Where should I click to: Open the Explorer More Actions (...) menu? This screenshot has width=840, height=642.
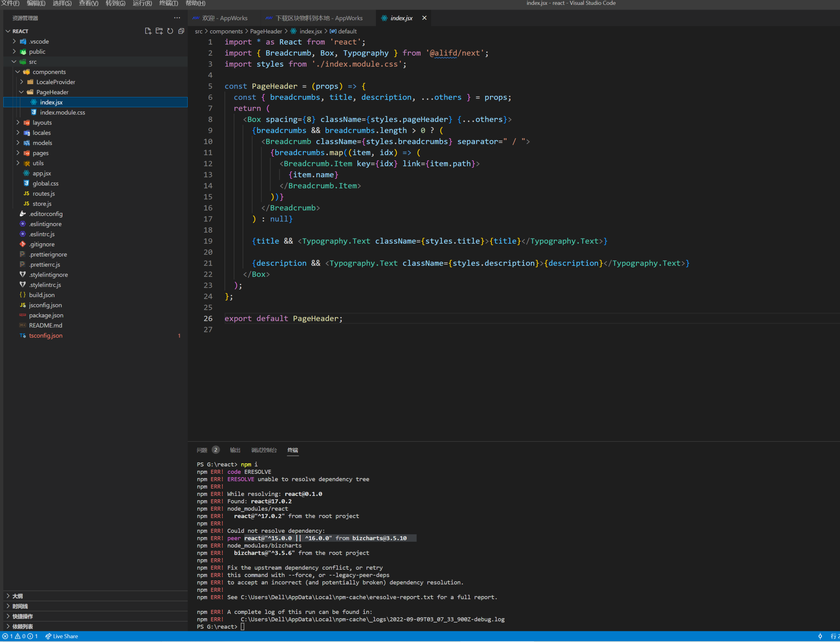[x=177, y=18]
